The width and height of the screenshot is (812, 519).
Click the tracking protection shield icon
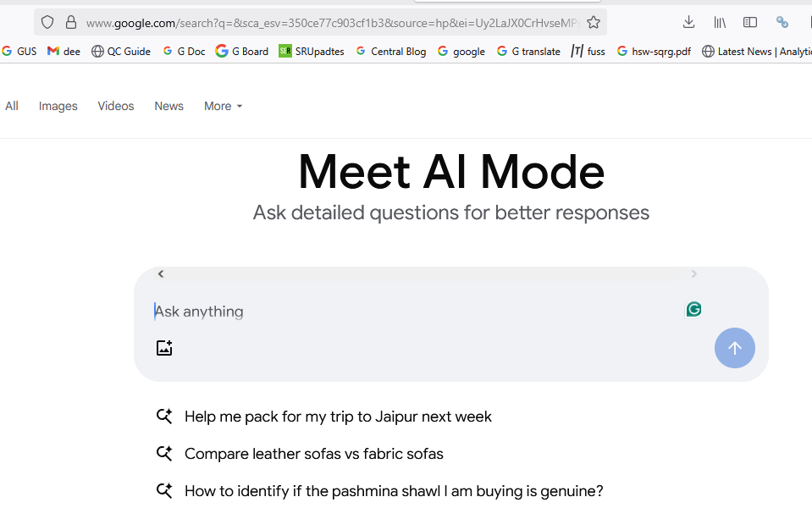[47, 22]
